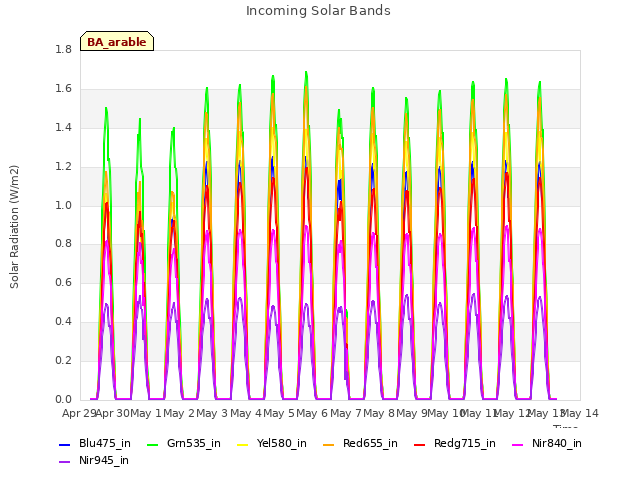Click the 0.8 y-axis tick label
This screenshot has width=640, height=480.
coord(63,244)
